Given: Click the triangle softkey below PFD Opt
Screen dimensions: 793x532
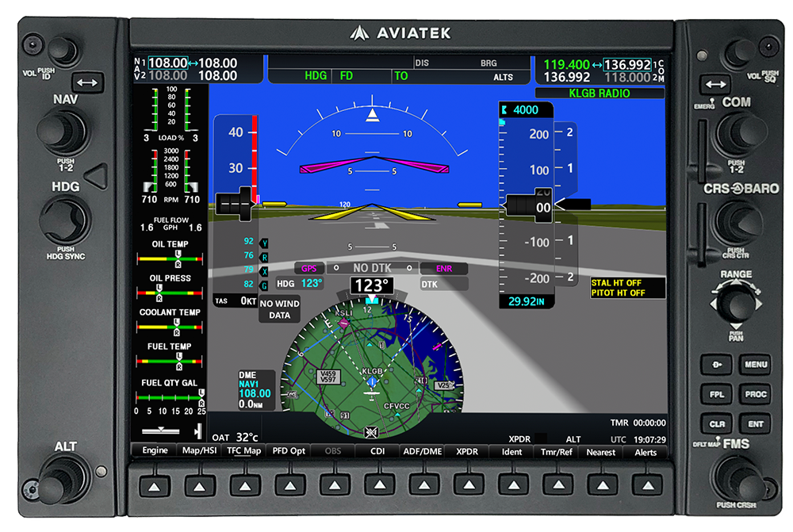Looking at the screenshot, I should tap(289, 485).
